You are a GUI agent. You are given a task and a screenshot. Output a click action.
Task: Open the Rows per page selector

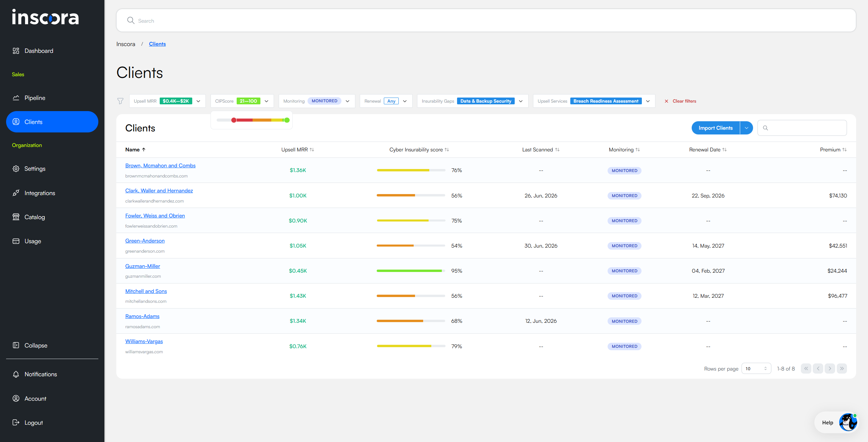(756, 369)
